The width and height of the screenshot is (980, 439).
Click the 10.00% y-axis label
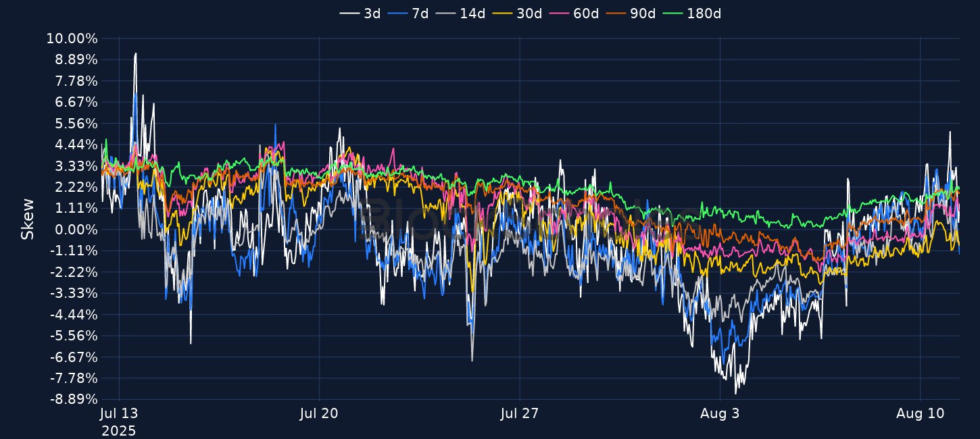[72, 38]
